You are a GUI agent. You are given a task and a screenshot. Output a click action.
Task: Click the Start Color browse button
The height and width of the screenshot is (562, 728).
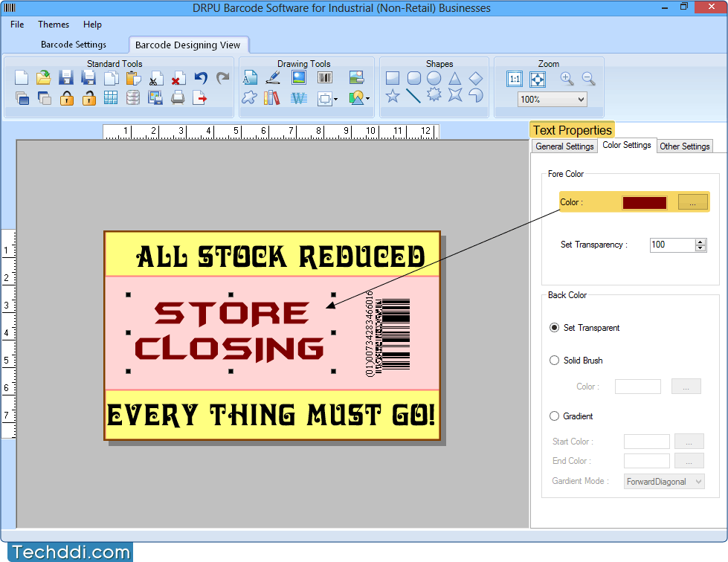tap(689, 442)
